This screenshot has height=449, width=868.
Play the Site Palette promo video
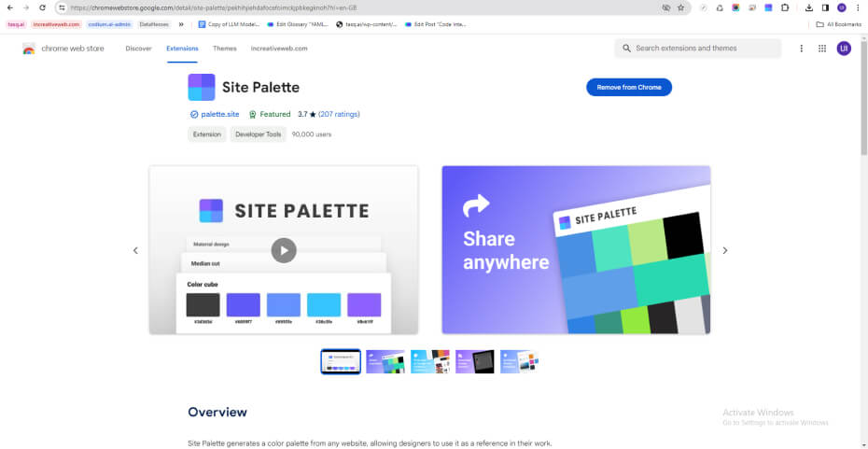click(284, 250)
